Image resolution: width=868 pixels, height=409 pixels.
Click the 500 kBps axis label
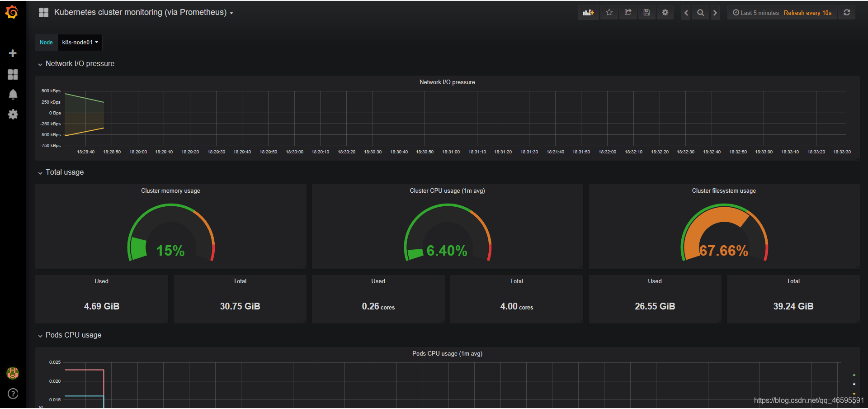point(51,91)
